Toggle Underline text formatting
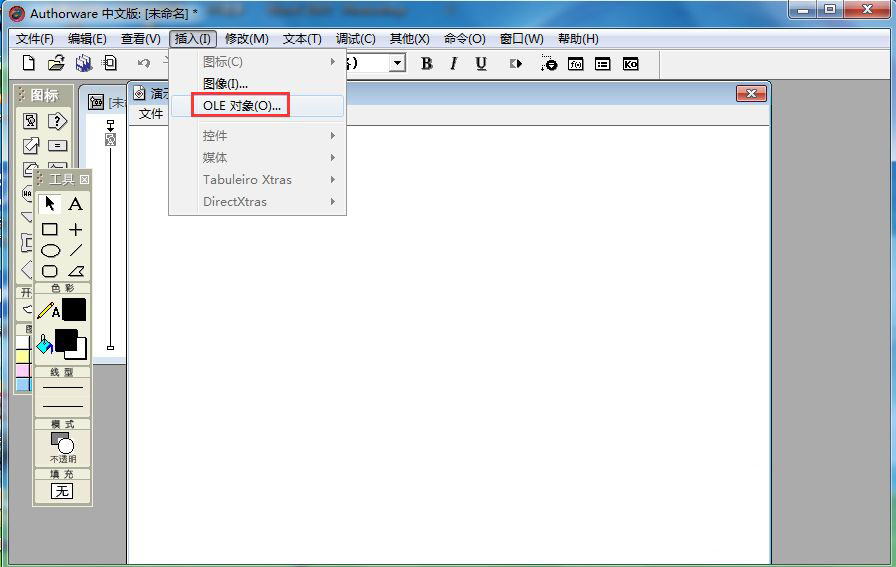 pos(481,63)
